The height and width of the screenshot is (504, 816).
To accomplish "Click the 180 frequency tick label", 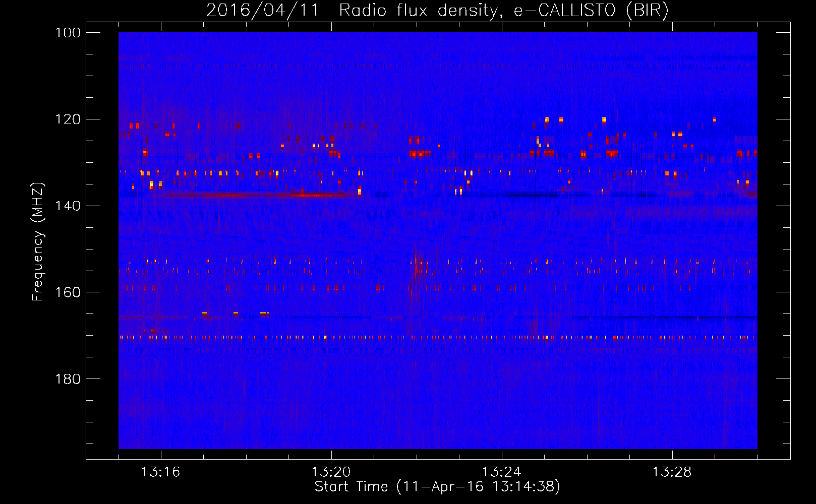I will (x=68, y=379).
